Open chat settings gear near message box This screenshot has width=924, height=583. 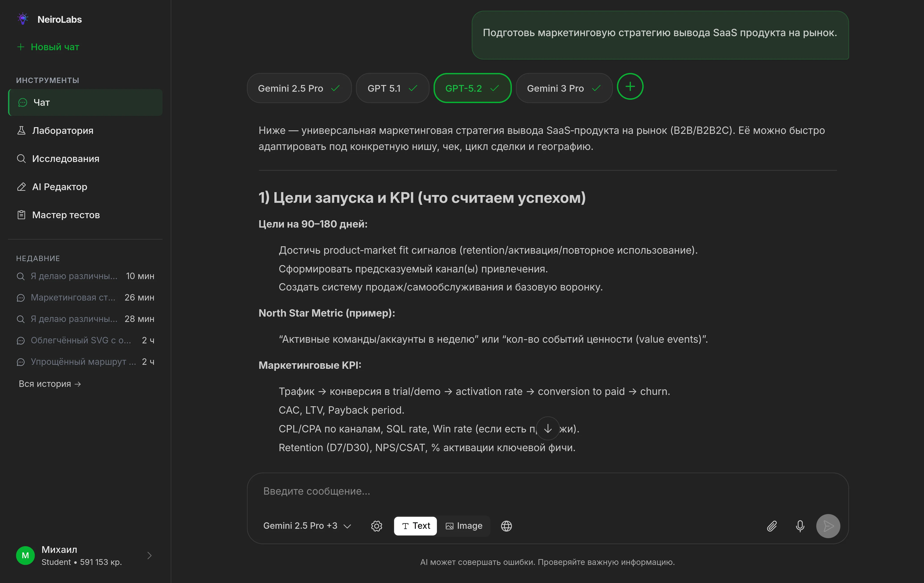coord(376,526)
